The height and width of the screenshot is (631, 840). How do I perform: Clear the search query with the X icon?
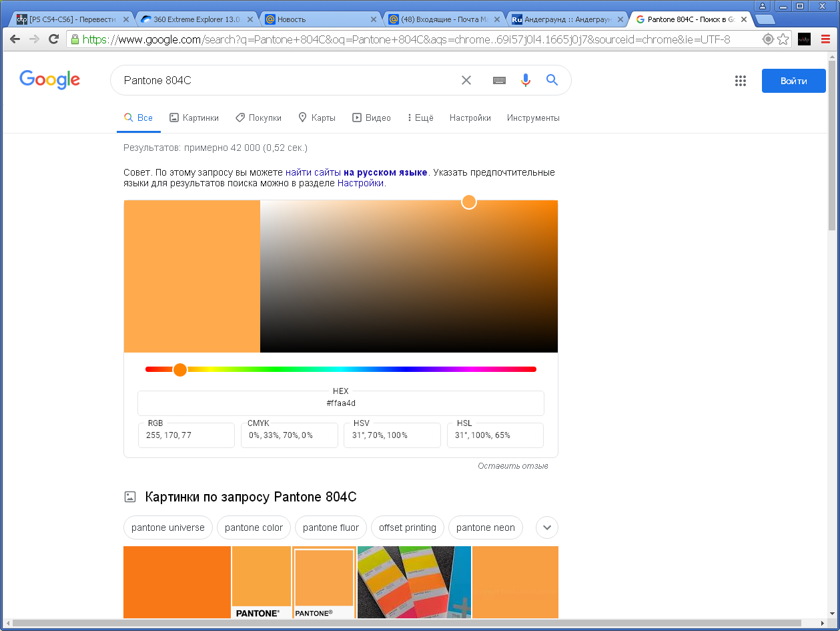point(466,80)
